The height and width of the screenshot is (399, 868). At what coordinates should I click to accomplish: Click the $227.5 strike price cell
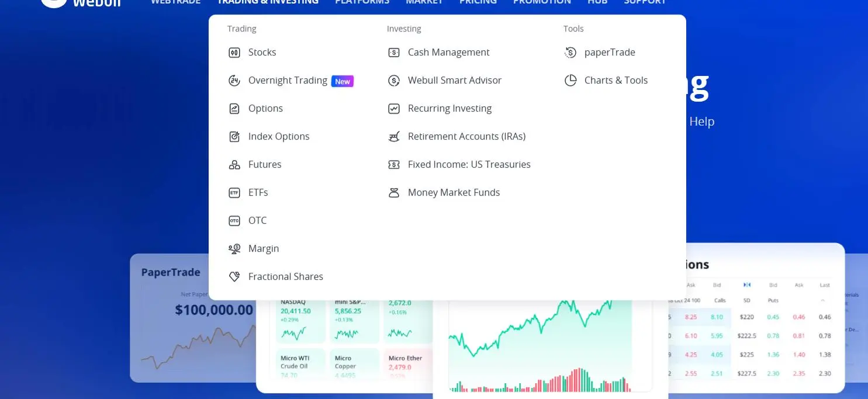click(746, 373)
